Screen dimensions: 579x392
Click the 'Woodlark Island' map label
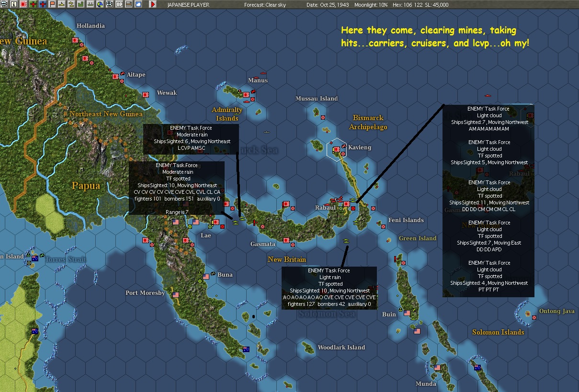(x=341, y=347)
